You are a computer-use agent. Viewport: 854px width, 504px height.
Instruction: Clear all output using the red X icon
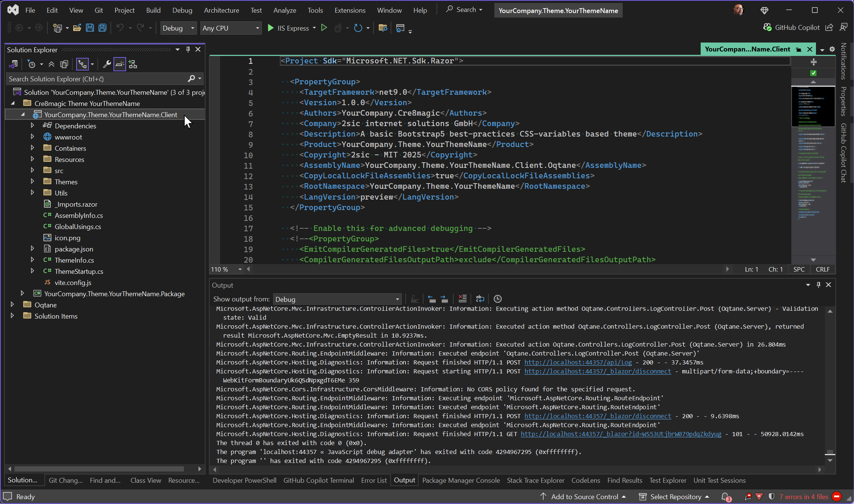coord(463,298)
